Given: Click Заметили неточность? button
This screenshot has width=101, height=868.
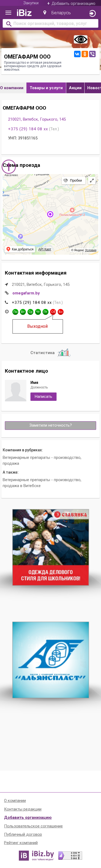Looking at the screenshot, I should click(x=50, y=425).
